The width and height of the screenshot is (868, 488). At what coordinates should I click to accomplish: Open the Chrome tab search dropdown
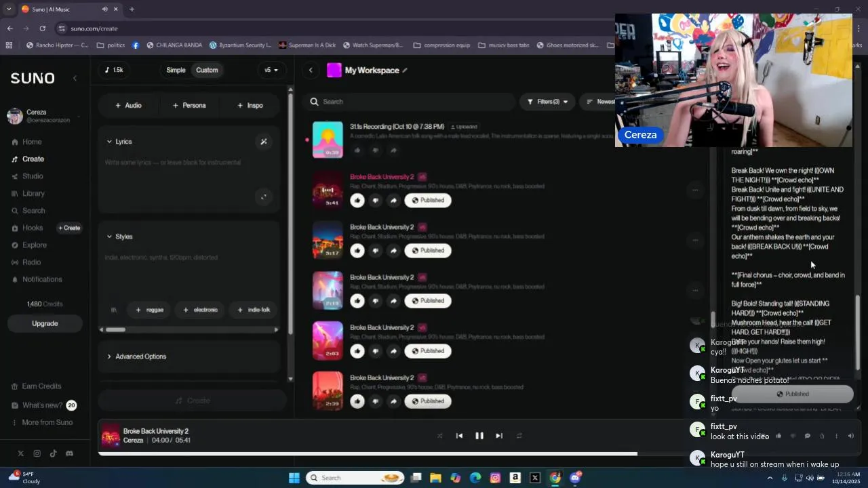(x=9, y=9)
